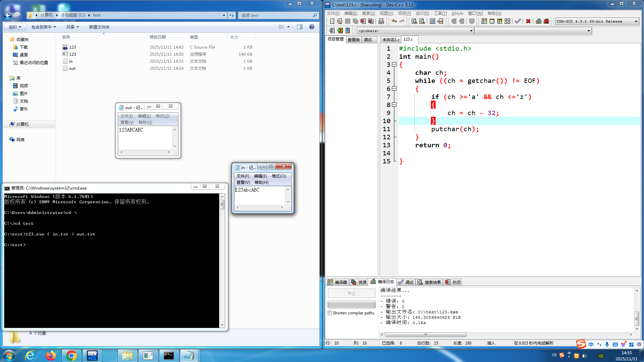This screenshot has width=644, height=362.
Task: Switch to the 编译器 bottom tab
Action: [337, 282]
